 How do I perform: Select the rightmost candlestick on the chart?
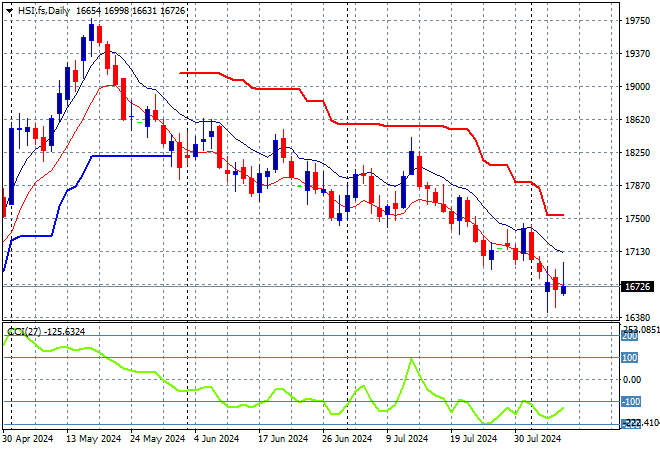pos(564,289)
